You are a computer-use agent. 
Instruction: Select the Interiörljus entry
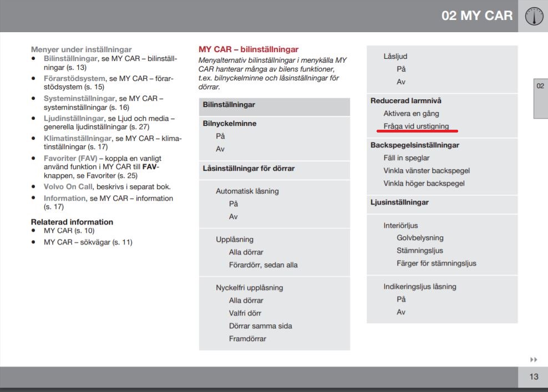click(x=400, y=225)
